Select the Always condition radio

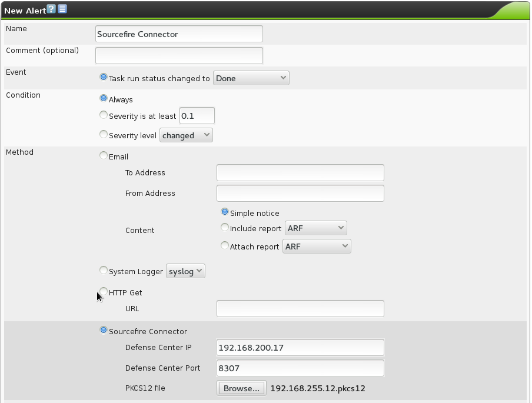(x=104, y=98)
